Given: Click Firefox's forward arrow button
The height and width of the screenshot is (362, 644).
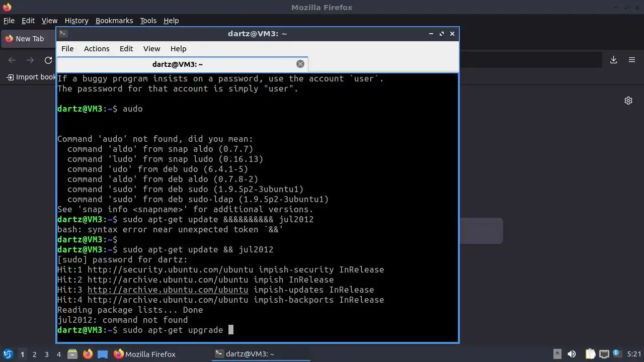Looking at the screenshot, I should coord(30,60).
